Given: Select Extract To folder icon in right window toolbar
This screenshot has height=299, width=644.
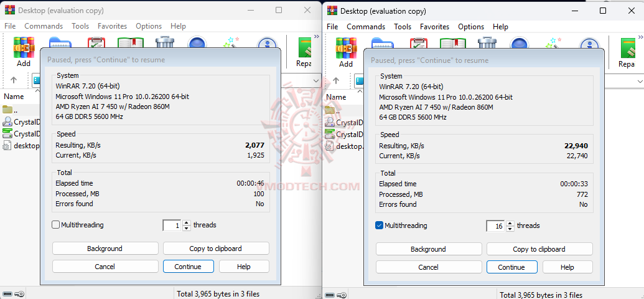Looking at the screenshot, I should [x=383, y=43].
